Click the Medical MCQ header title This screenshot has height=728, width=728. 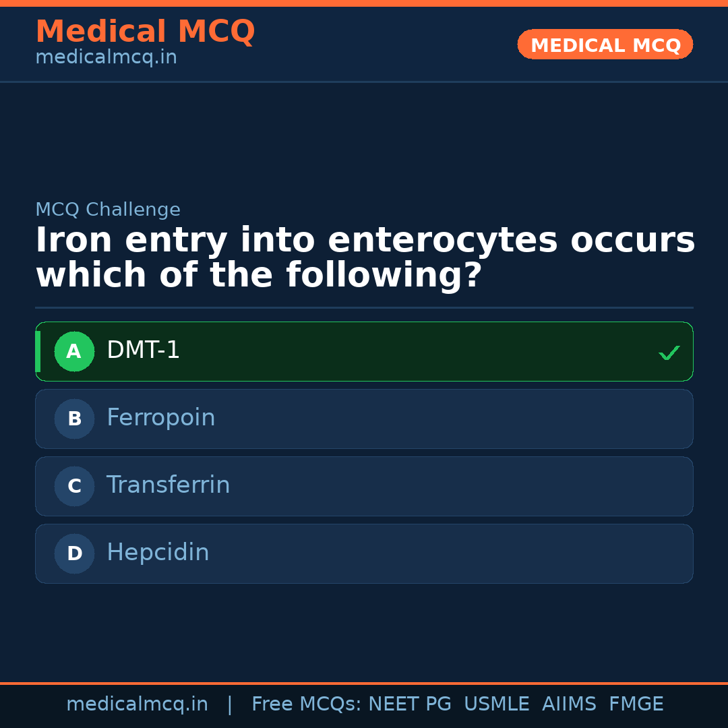pos(145,32)
